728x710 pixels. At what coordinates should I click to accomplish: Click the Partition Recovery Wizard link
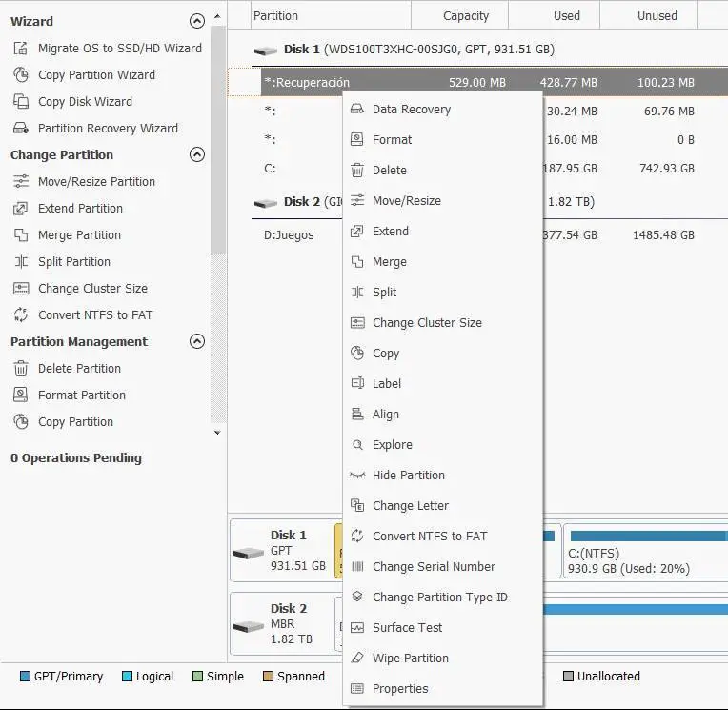(108, 128)
